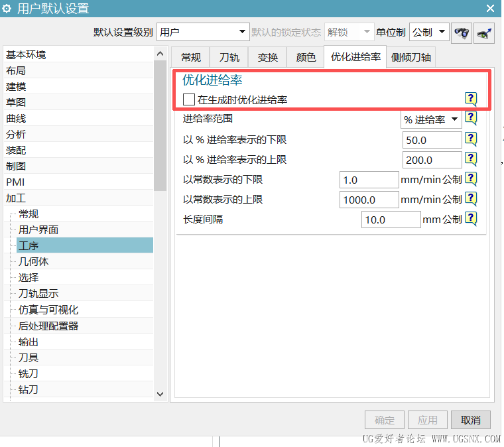Select the 加工 category
Screen dimensions: 504x447
[78, 198]
